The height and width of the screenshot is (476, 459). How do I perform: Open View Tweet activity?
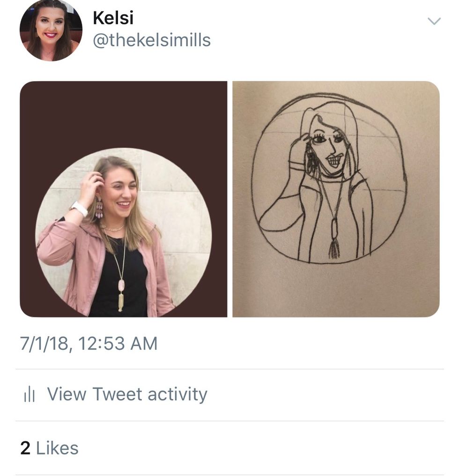pos(127,394)
